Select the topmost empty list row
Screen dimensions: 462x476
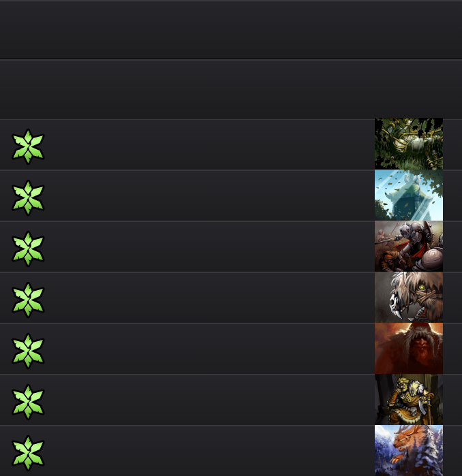click(x=231, y=30)
